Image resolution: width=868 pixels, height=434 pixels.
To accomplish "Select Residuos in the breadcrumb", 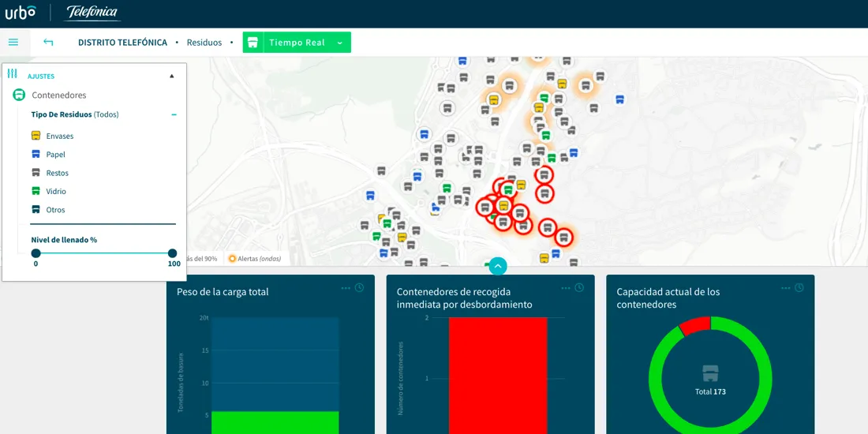I will pyautogui.click(x=204, y=43).
